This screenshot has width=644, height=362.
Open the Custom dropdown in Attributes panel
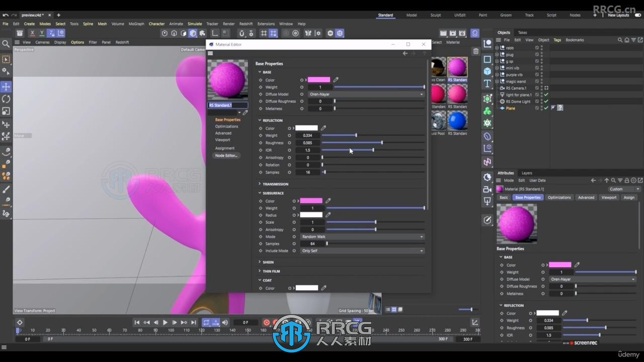click(x=624, y=189)
